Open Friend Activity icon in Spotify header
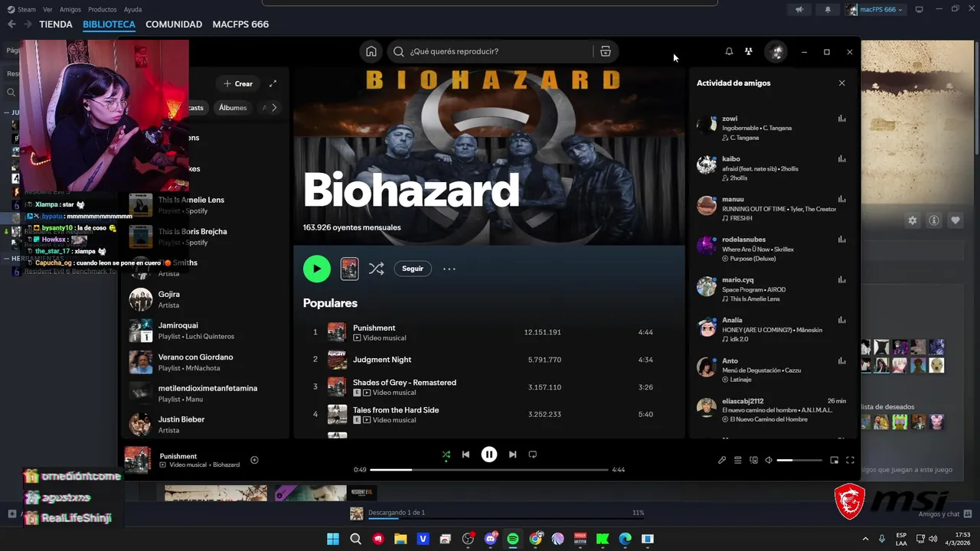This screenshot has height=551, width=980. point(749,51)
